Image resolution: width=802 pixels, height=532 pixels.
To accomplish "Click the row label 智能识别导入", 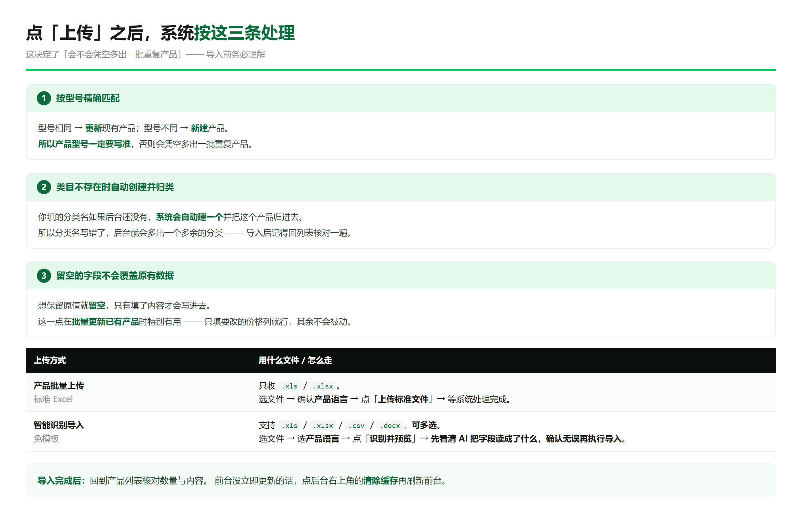I will (x=59, y=425).
